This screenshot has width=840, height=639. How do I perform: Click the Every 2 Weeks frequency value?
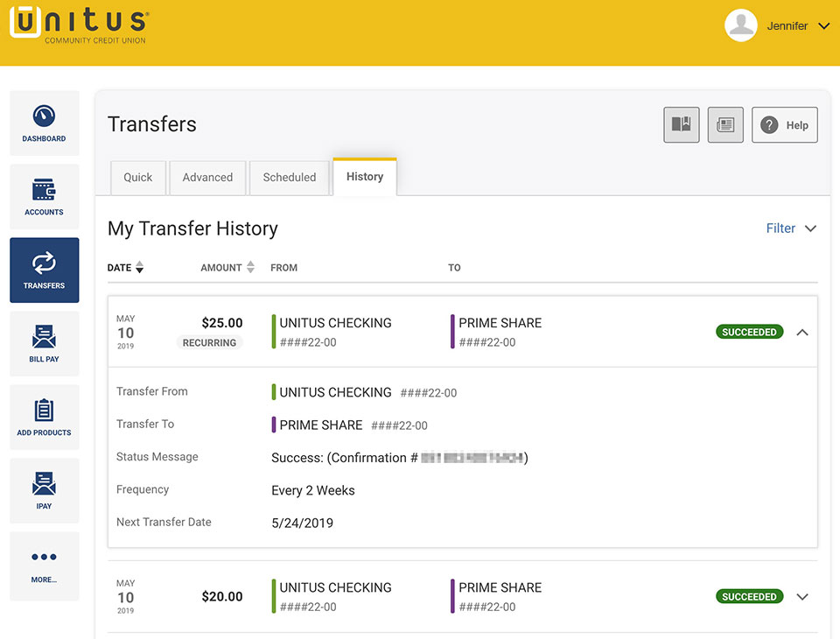point(313,490)
